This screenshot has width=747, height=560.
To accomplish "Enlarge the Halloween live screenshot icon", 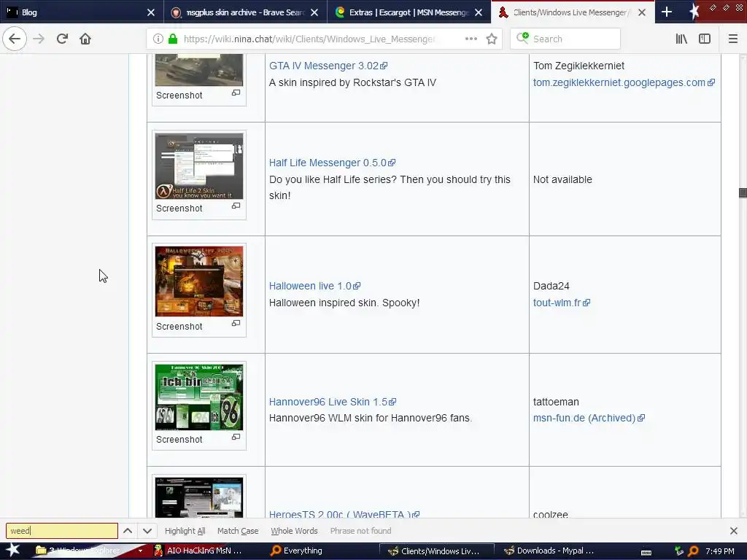I will pos(236,323).
